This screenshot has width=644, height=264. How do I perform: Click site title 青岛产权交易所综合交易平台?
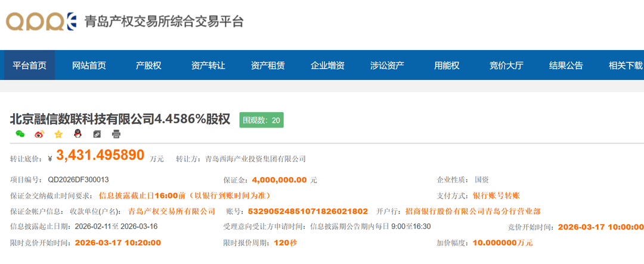[164, 21]
